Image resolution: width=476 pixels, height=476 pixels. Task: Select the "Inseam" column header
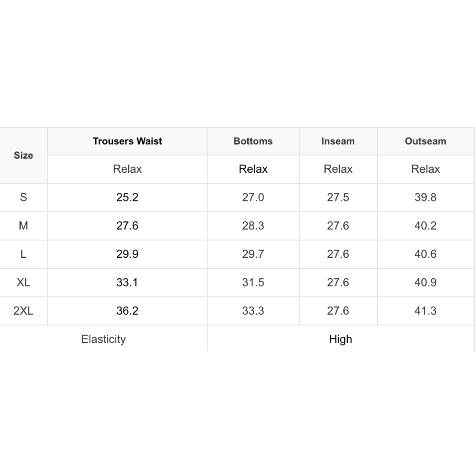(338, 141)
